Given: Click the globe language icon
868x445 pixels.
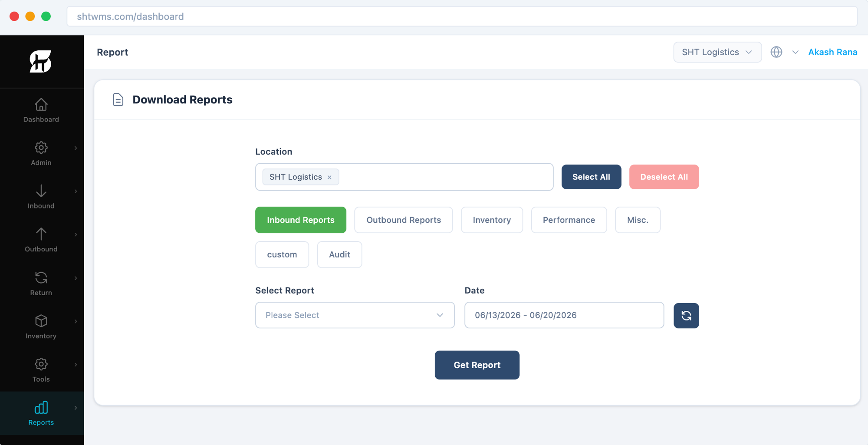Looking at the screenshot, I should pos(776,52).
